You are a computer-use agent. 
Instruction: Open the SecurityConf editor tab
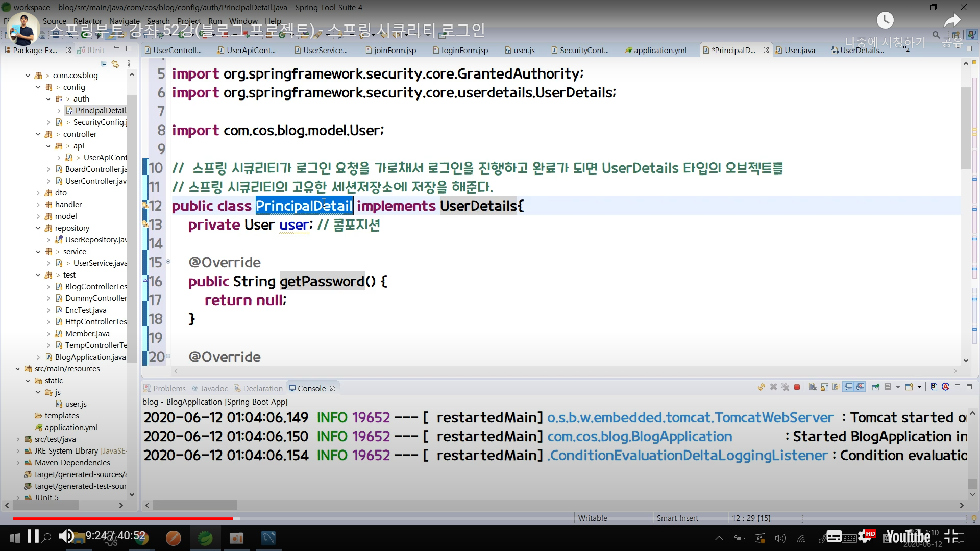tap(583, 50)
